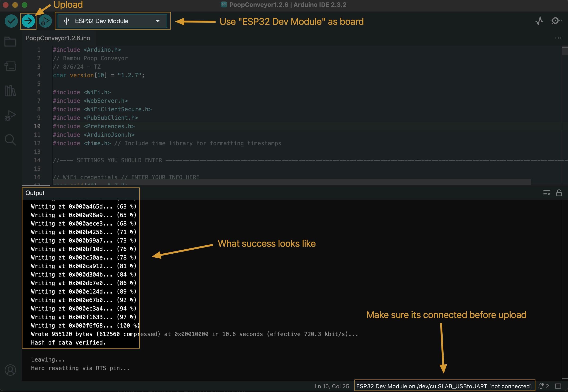Open the Serial Monitor
The width and height of the screenshot is (568, 392).
tap(556, 21)
